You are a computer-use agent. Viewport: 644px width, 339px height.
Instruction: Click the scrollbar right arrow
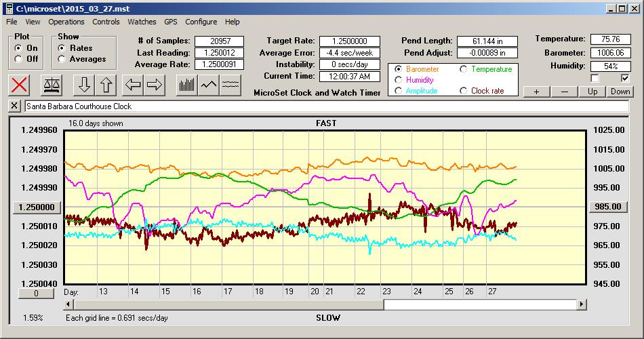tap(581, 304)
